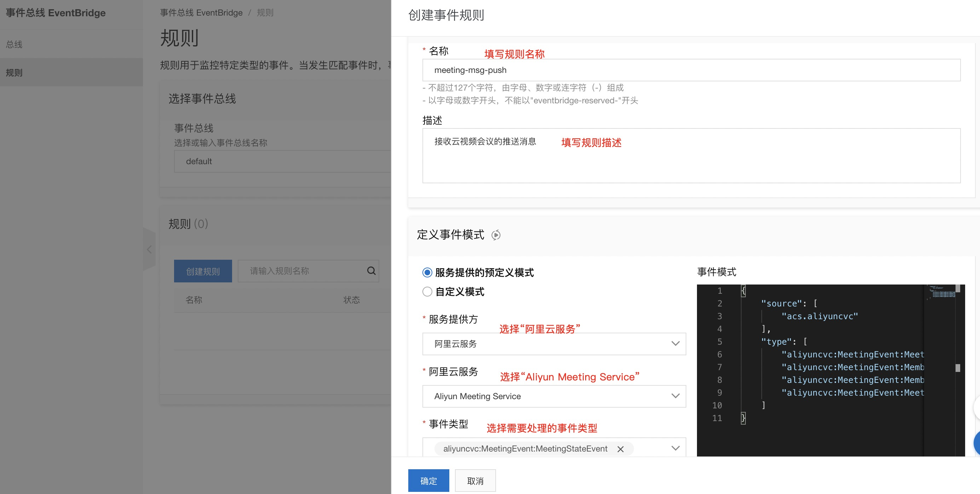Click the 取消 button
980x494 pixels.
(x=475, y=481)
